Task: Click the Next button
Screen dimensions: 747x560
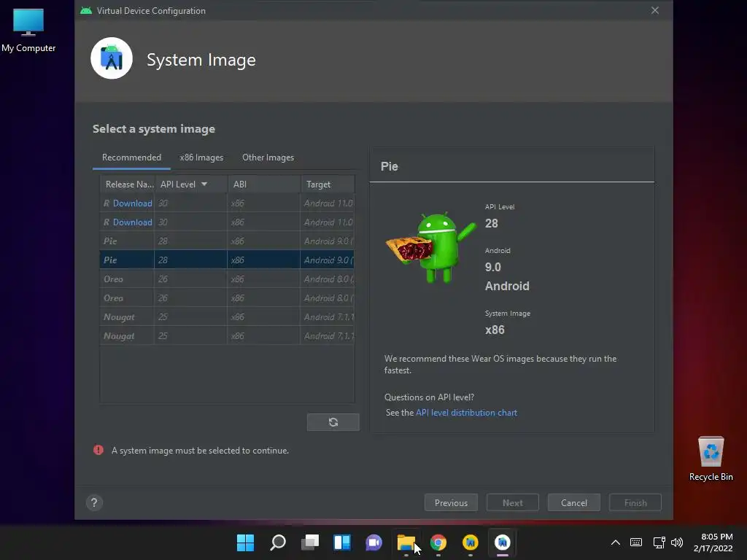Action: [x=513, y=503]
